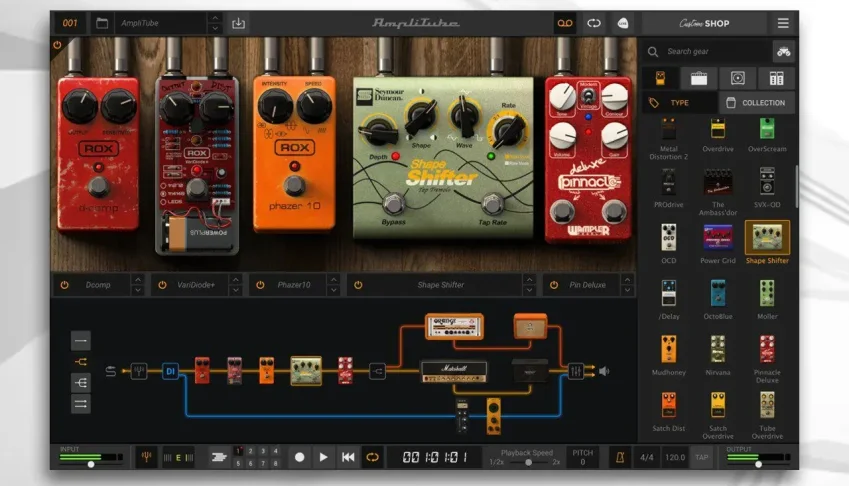Click the signal splitter block before amps
Viewport: 849px width, 486px height.
pos(377,371)
